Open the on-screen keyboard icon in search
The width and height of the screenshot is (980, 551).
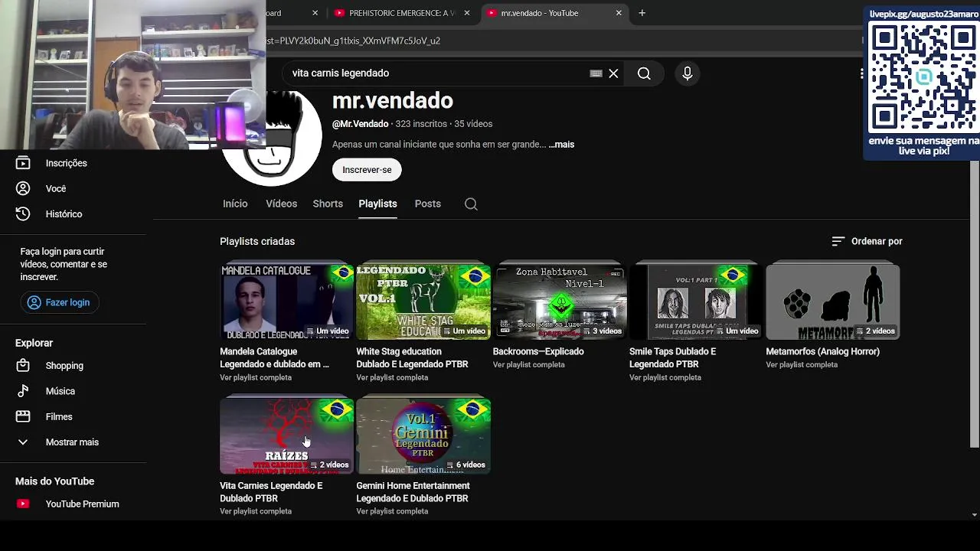tap(596, 73)
